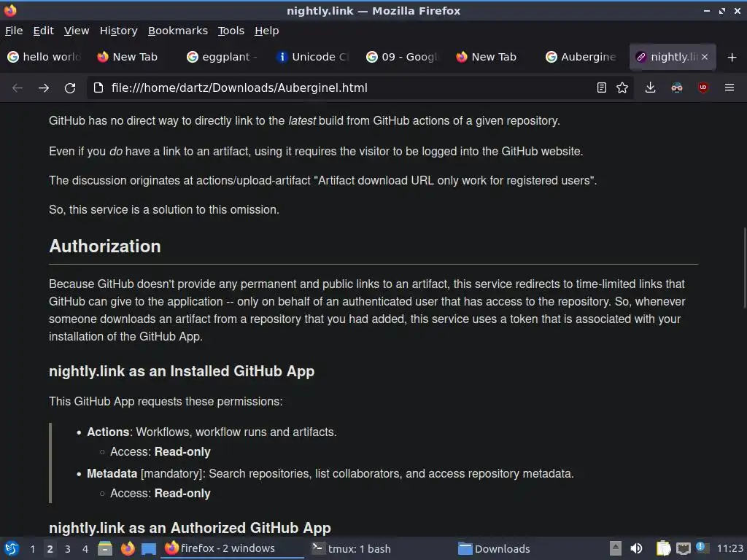Open the History menu

click(x=119, y=31)
